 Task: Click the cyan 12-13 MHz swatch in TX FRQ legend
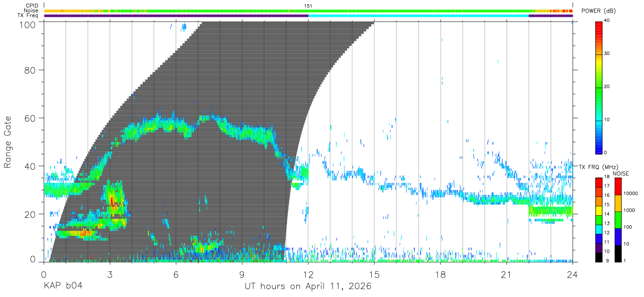click(599, 229)
